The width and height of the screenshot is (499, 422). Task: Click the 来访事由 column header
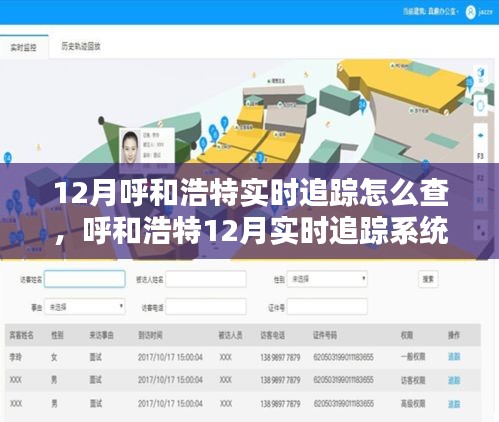[101, 335]
